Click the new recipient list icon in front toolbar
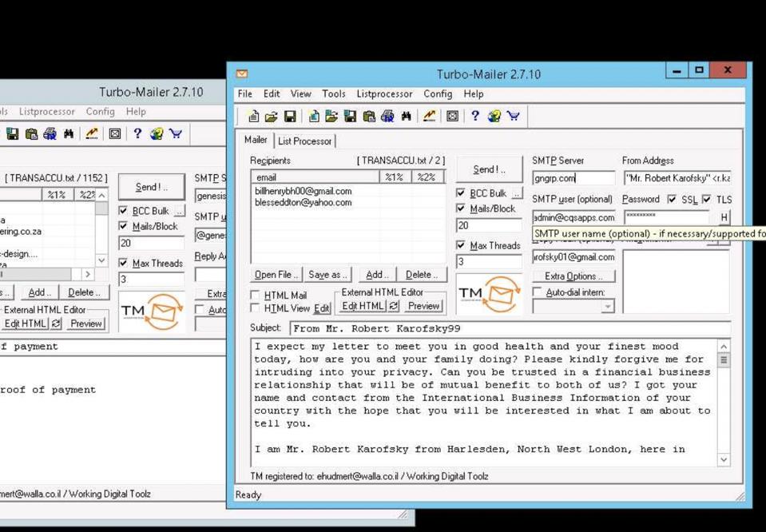Image resolution: width=766 pixels, height=532 pixels. (x=314, y=117)
